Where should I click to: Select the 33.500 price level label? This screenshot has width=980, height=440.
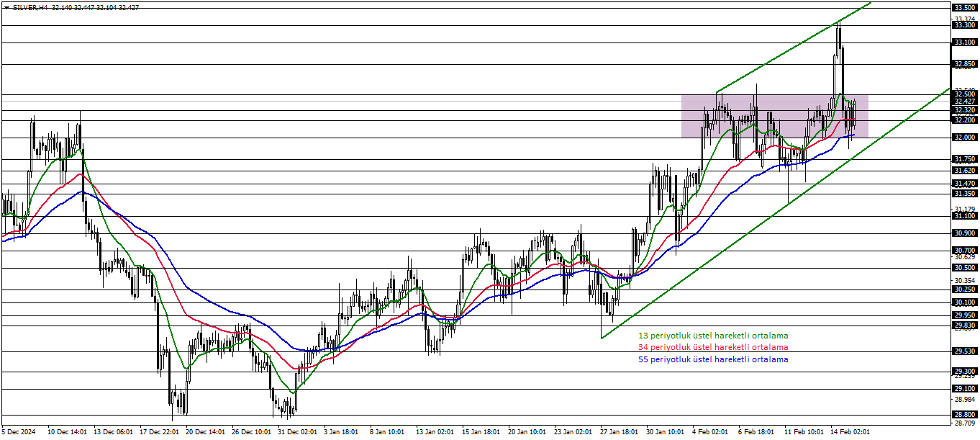[x=964, y=7]
